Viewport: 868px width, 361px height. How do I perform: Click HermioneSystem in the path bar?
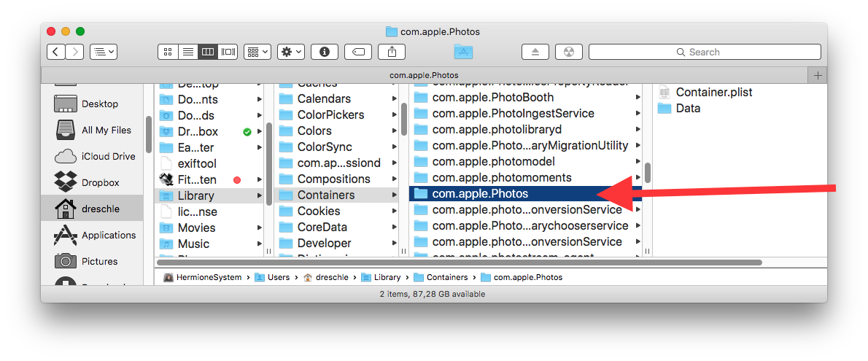[203, 277]
